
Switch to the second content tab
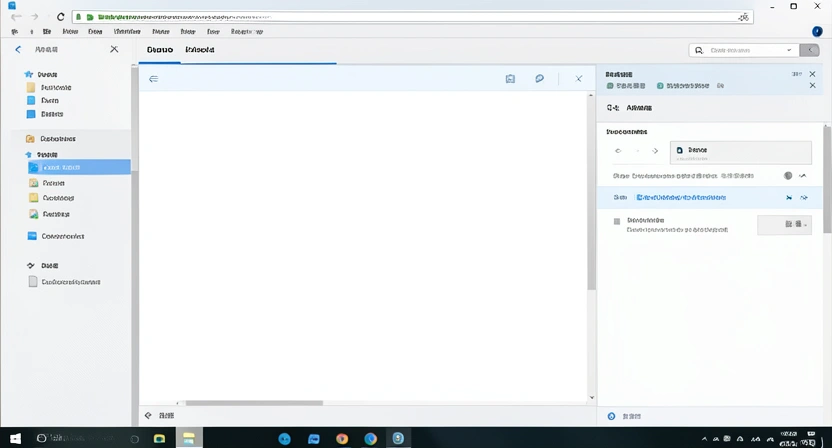(x=200, y=50)
